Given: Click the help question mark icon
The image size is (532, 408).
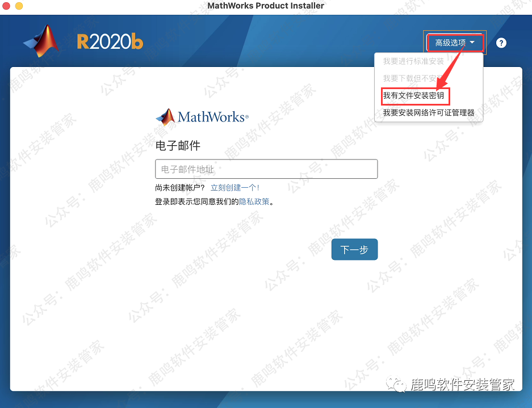Looking at the screenshot, I should (x=501, y=43).
